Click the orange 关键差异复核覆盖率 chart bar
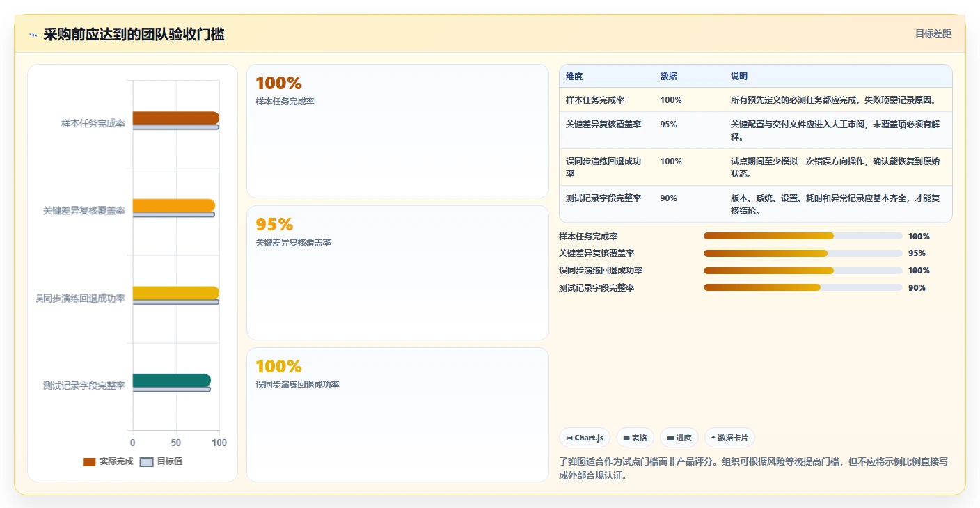 click(x=174, y=205)
